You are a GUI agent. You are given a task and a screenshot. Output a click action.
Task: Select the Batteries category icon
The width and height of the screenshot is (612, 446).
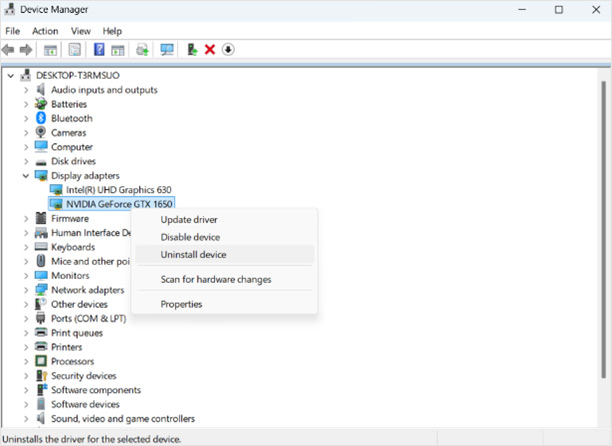(41, 104)
